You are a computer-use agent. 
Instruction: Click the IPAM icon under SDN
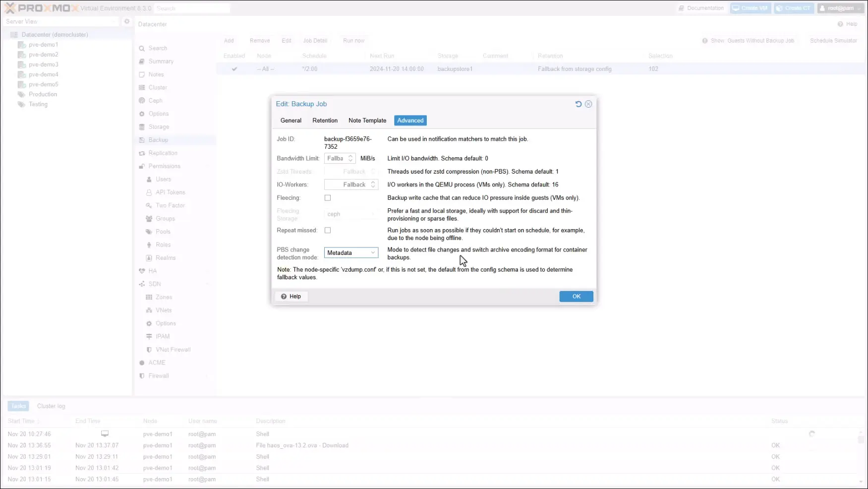[x=149, y=336]
